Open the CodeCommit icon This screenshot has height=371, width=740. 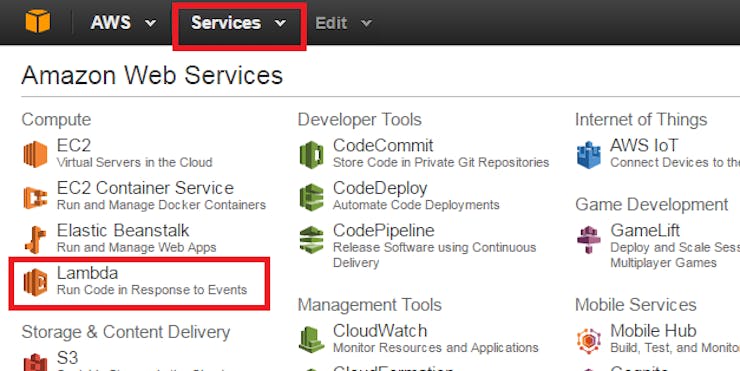coord(311,154)
